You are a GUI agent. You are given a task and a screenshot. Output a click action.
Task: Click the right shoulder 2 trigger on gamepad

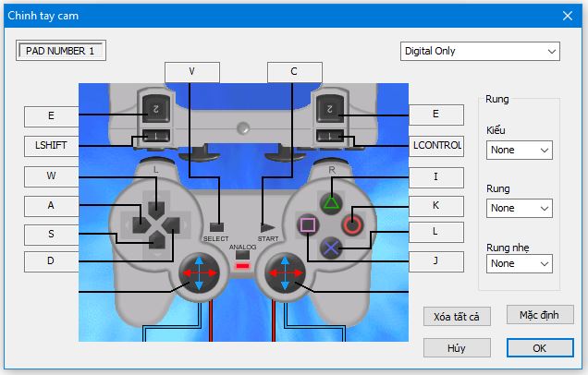(330, 109)
